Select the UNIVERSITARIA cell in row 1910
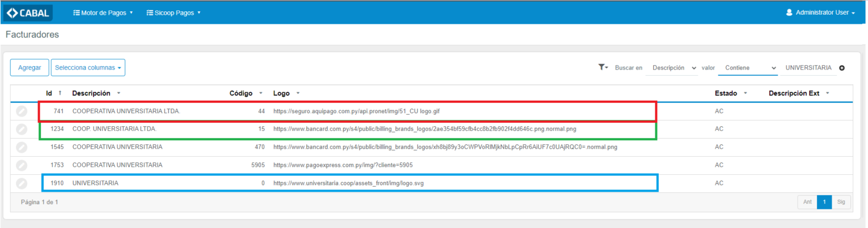The width and height of the screenshot is (868, 228). (x=95, y=183)
